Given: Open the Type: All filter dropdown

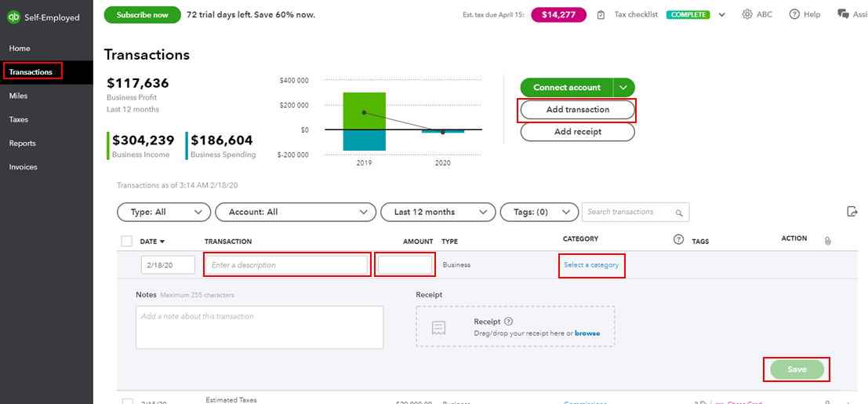Looking at the screenshot, I should 164,213.
